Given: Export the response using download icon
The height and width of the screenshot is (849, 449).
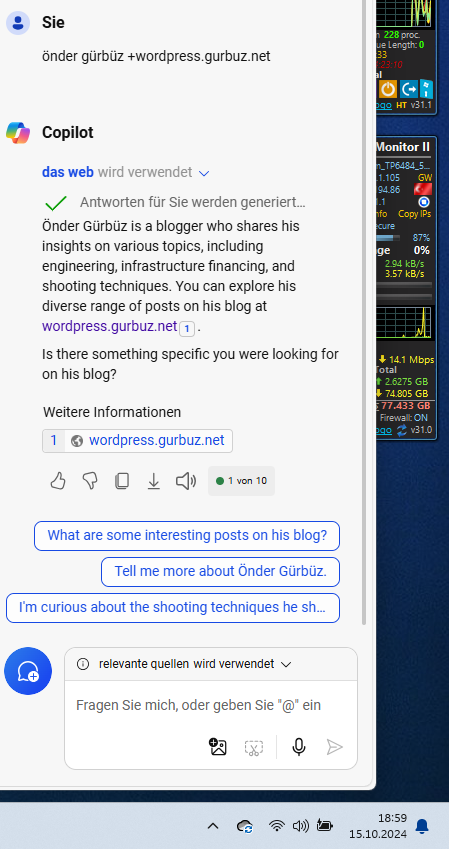Looking at the screenshot, I should pos(154,481).
